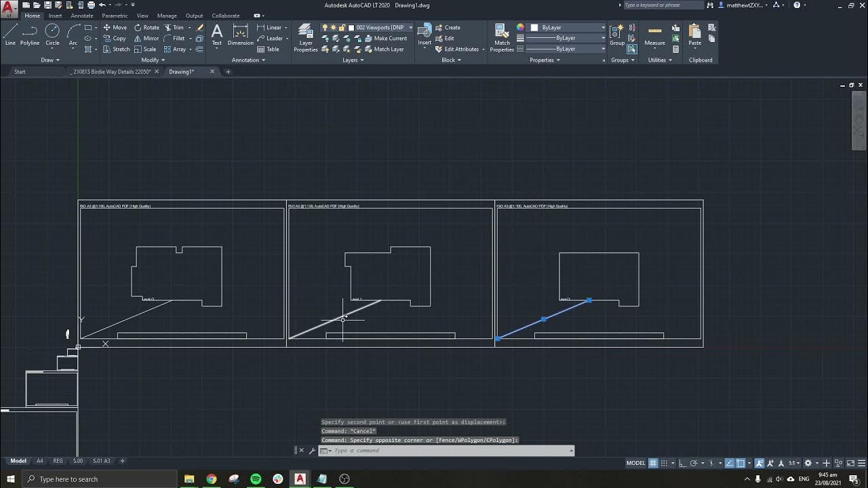Activate the Fillet command
The height and width of the screenshot is (488, 868).
[x=174, y=39]
